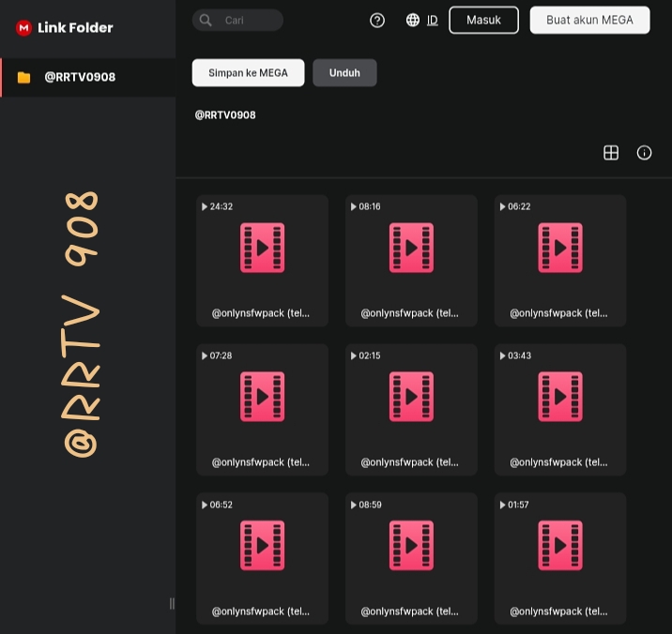Image resolution: width=672 pixels, height=634 pixels.
Task: Click the sidebar resize handle
Action: pos(172,604)
